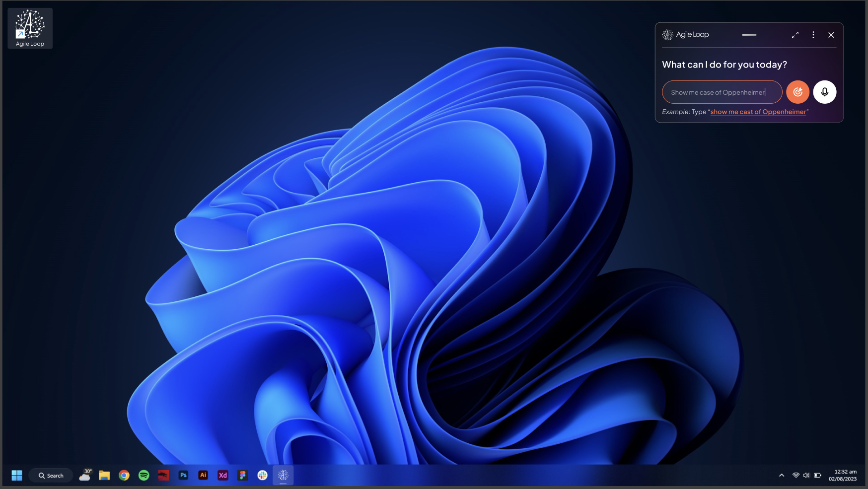Viewport: 868px width, 489px height.
Task: Open the clock and date flyout
Action: (842, 476)
